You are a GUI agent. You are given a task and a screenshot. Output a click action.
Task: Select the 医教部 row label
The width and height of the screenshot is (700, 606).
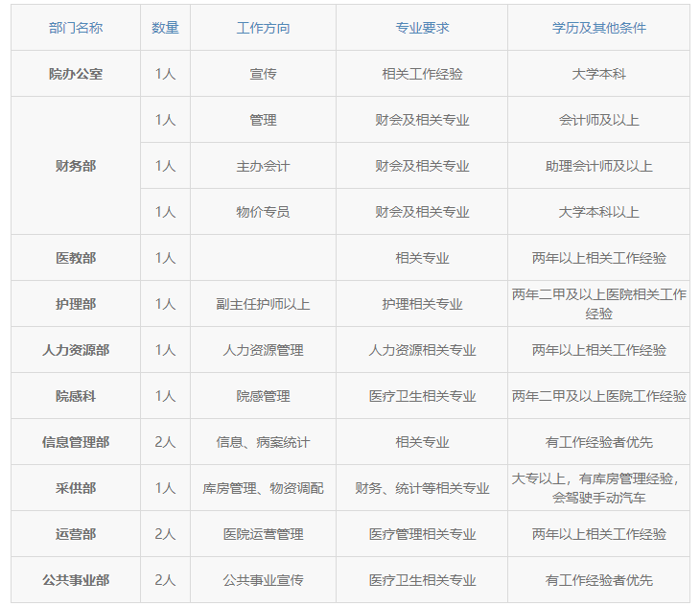(x=76, y=258)
